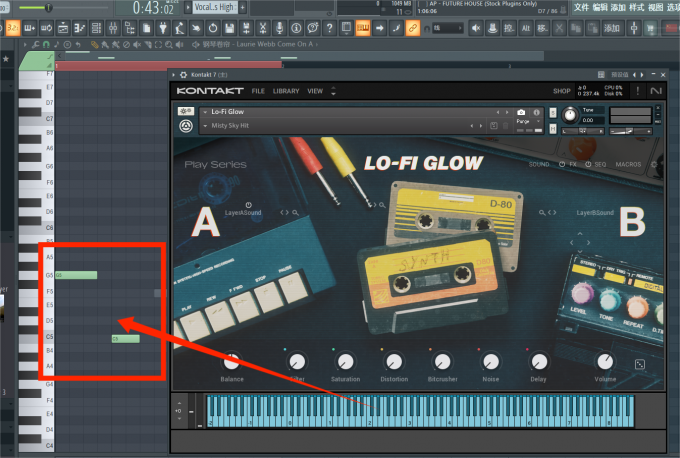Select the G5 note in piano roll

click(76, 275)
